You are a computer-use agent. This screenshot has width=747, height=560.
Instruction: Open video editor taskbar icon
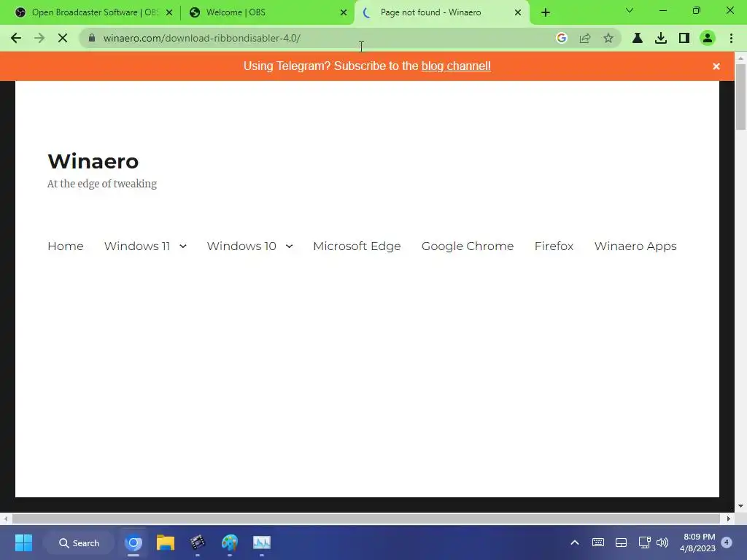[197, 542]
